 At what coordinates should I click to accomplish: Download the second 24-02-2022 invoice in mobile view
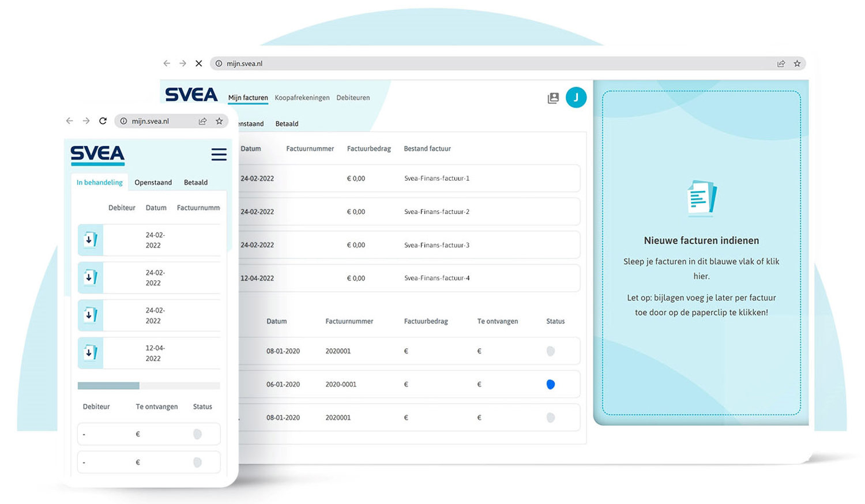[91, 277]
